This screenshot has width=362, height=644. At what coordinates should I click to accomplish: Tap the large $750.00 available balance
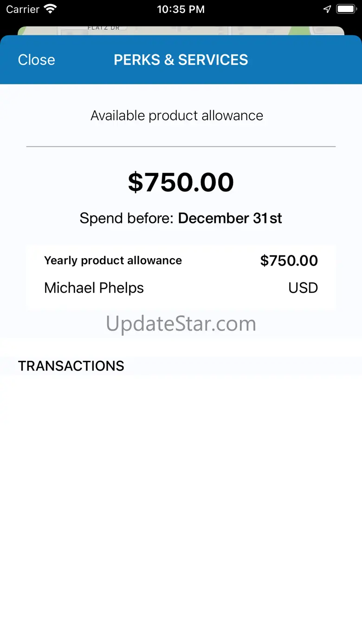181,182
